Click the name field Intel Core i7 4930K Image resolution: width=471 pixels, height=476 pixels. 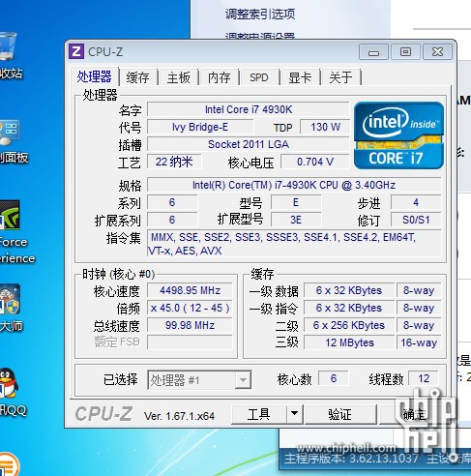[249, 109]
